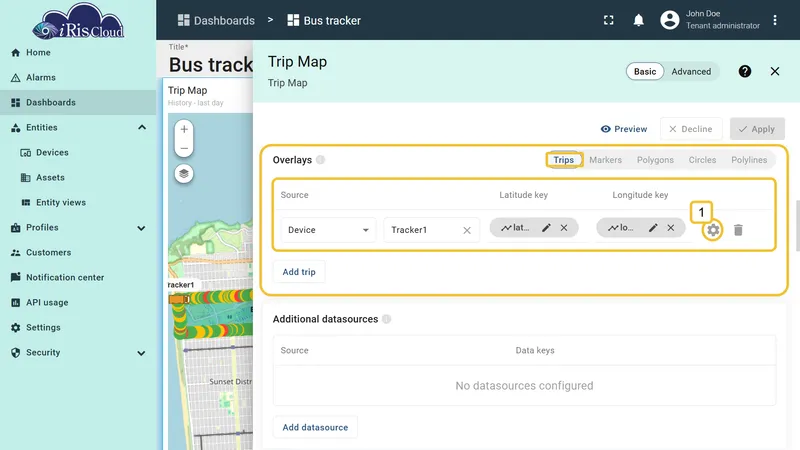Viewport: 800px width, 450px height.
Task: Click the Add datasource button
Action: point(315,428)
